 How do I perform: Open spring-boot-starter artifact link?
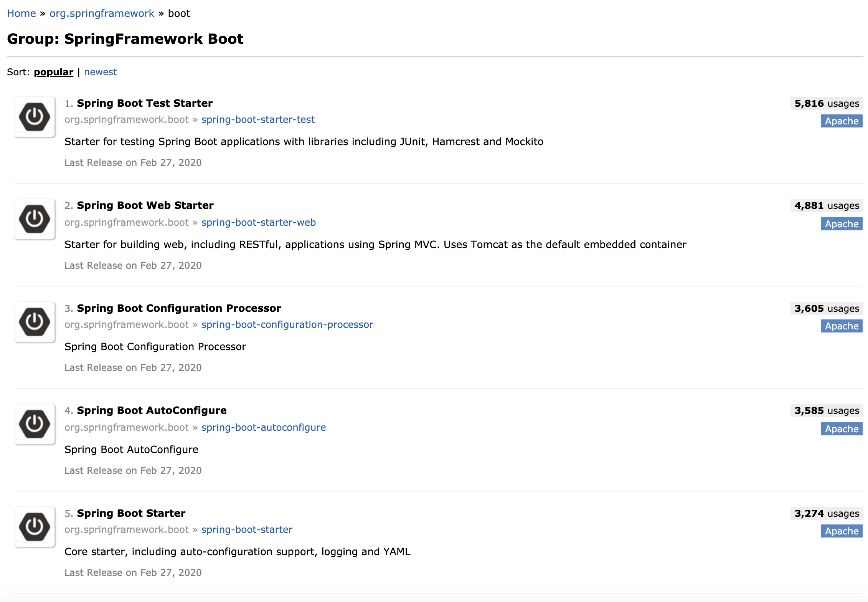(x=247, y=530)
